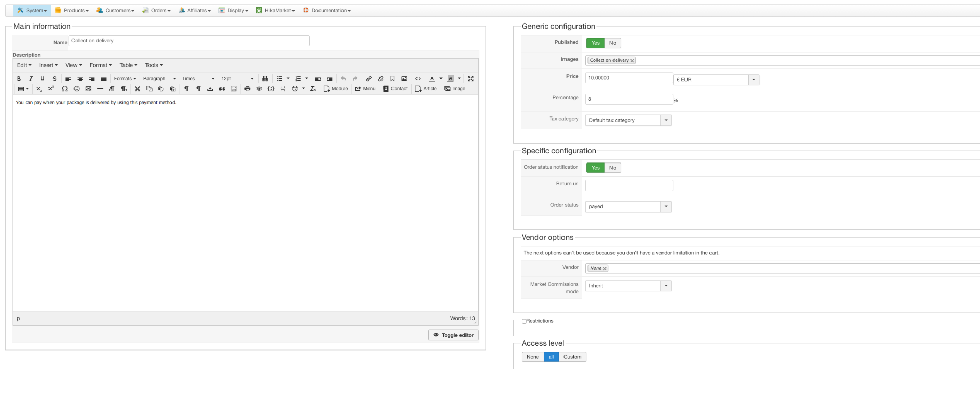Screen dimensions: 980x420
Task: Insert an emoticon via smiley icon
Action: (x=77, y=89)
